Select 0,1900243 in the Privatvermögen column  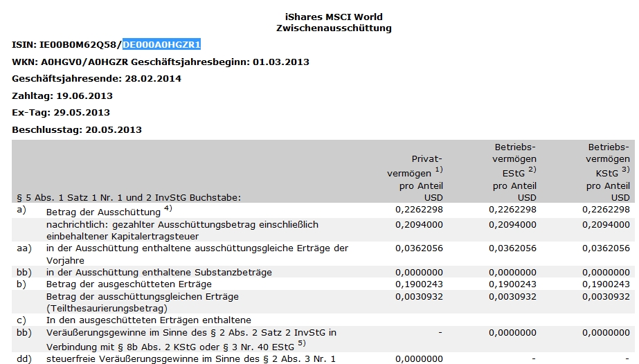pyautogui.click(x=419, y=284)
